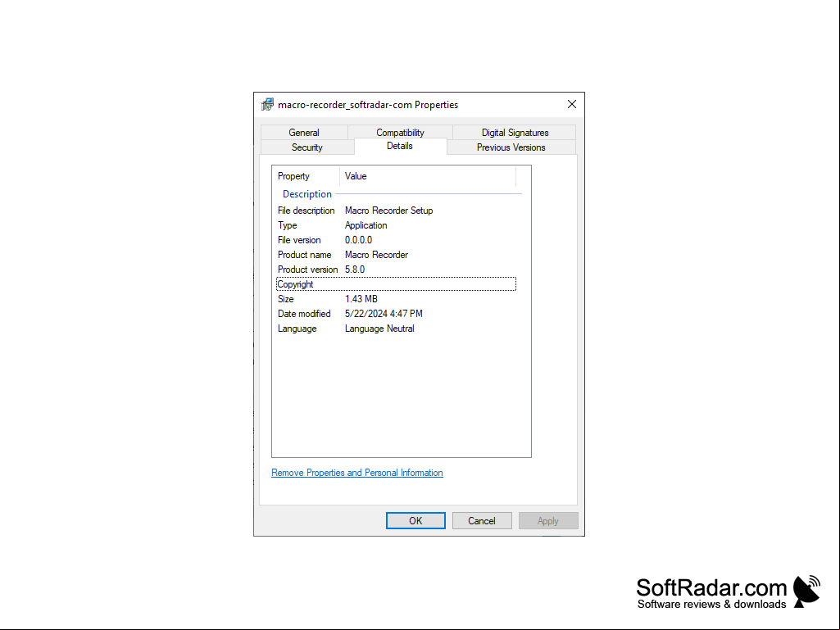Switch to the General tab
Viewport: 840px width, 630px height.
[304, 133]
